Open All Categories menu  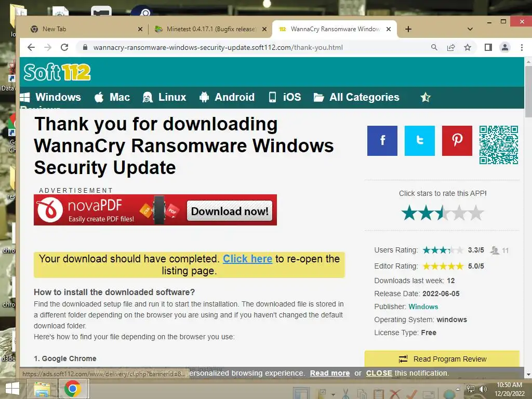(356, 97)
